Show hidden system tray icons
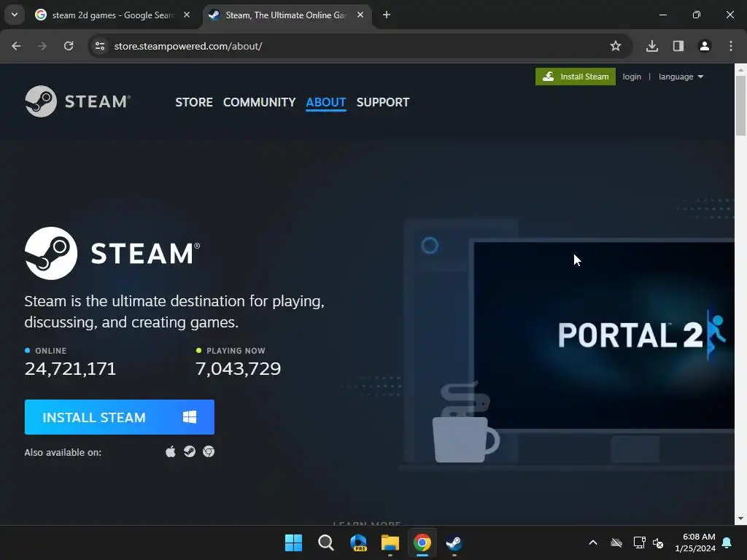Screen dimensions: 747x560 pyautogui.click(x=593, y=542)
